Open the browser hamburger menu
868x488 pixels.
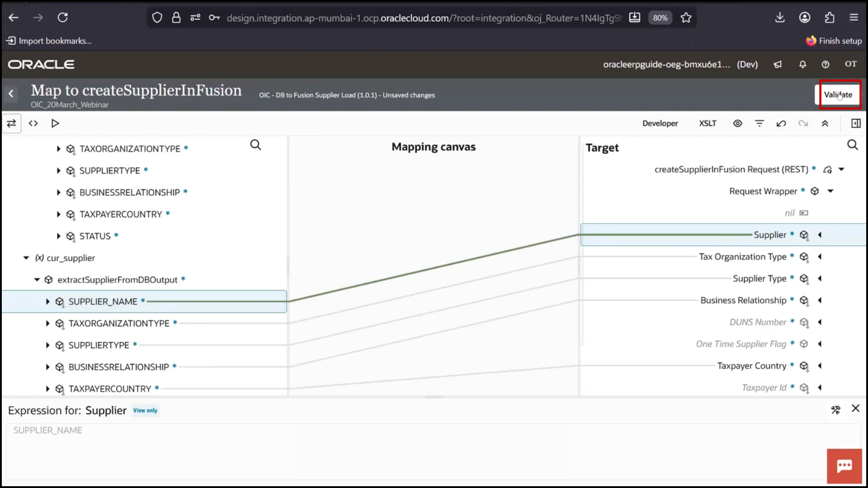click(x=854, y=18)
